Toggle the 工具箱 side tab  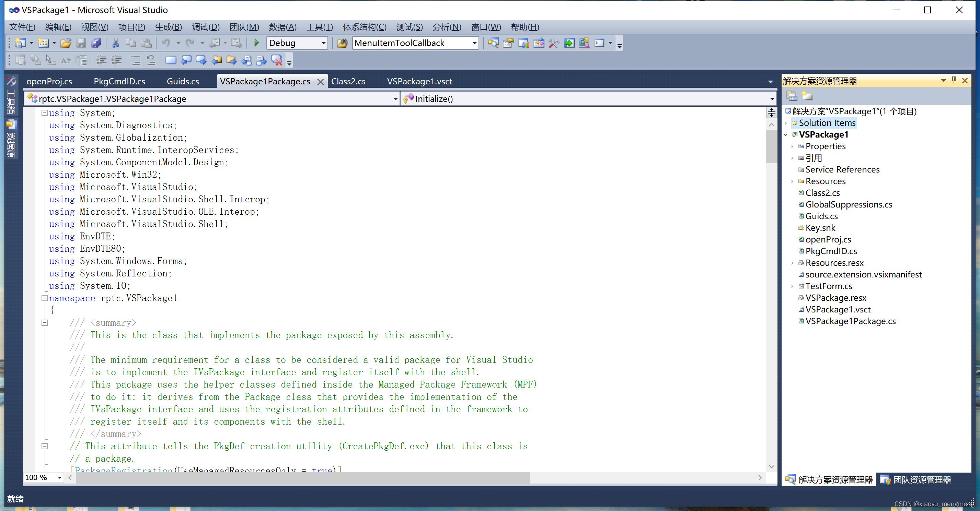(11, 95)
